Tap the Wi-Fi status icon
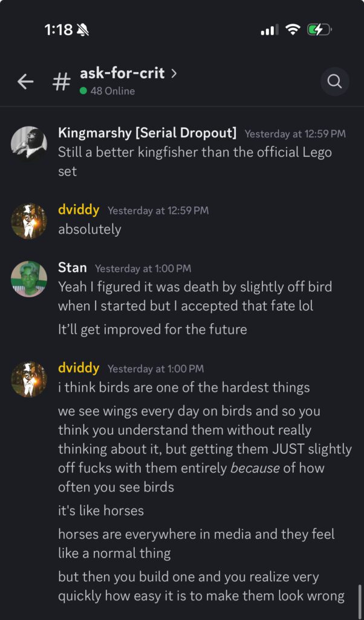Screen dimensions: 364x620 pos(293,30)
